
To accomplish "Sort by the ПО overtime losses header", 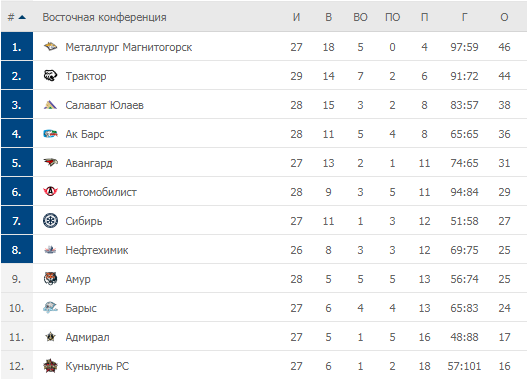I will [x=392, y=17].
